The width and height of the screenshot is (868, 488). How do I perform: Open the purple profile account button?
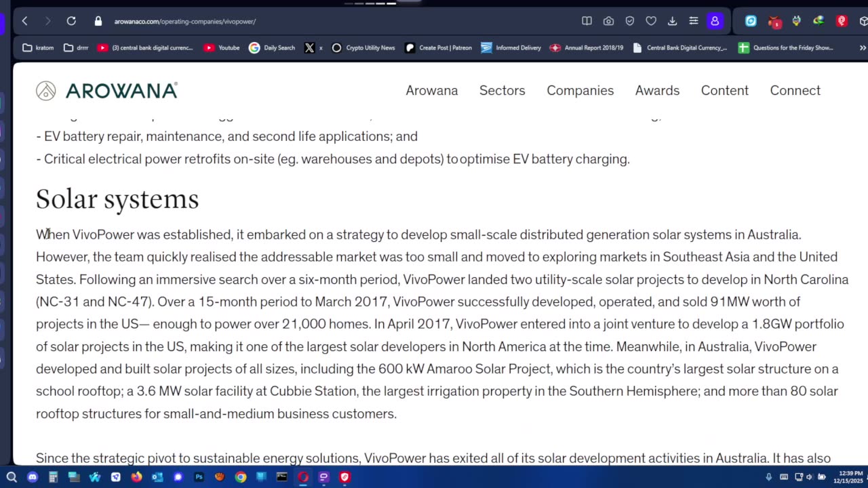(715, 21)
